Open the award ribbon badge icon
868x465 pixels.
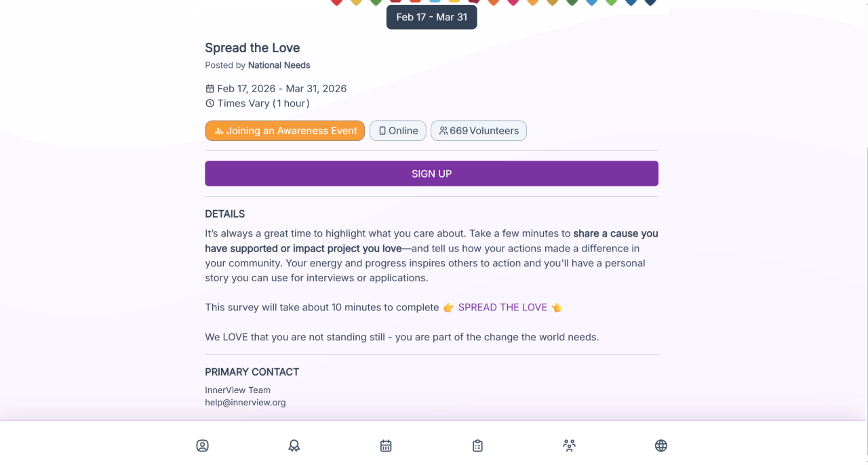click(x=294, y=445)
